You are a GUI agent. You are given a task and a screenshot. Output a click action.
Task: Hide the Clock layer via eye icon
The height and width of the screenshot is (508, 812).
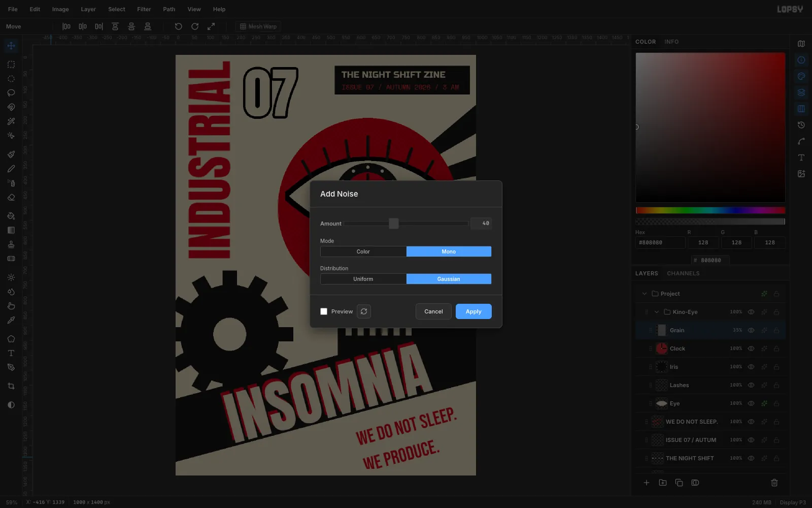pos(751,348)
